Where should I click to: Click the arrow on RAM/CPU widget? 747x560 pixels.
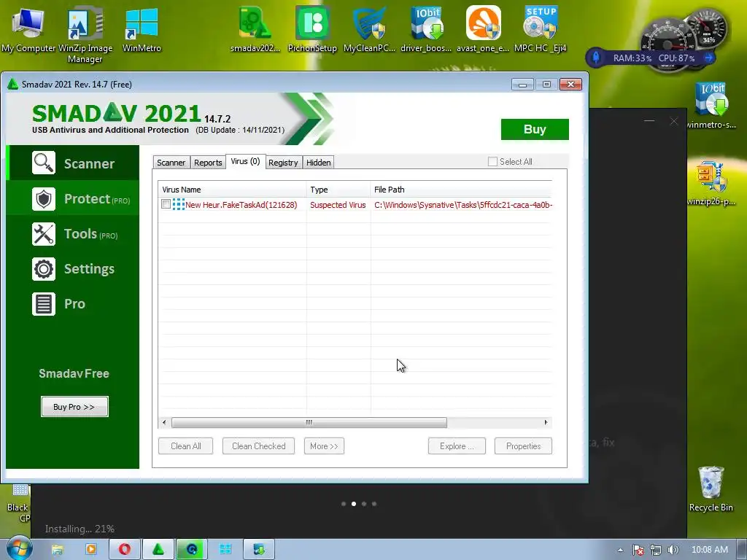point(709,58)
